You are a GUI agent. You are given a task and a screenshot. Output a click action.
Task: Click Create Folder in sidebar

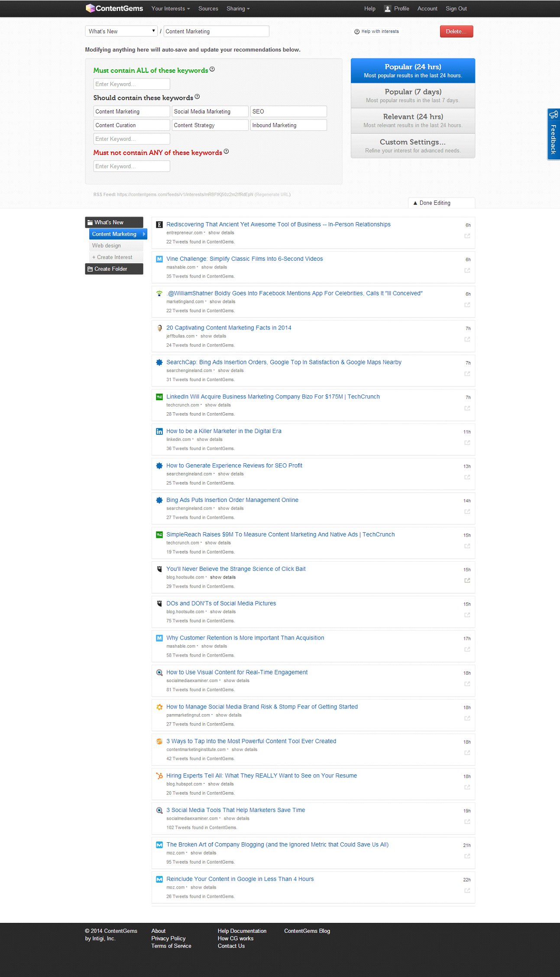114,269
